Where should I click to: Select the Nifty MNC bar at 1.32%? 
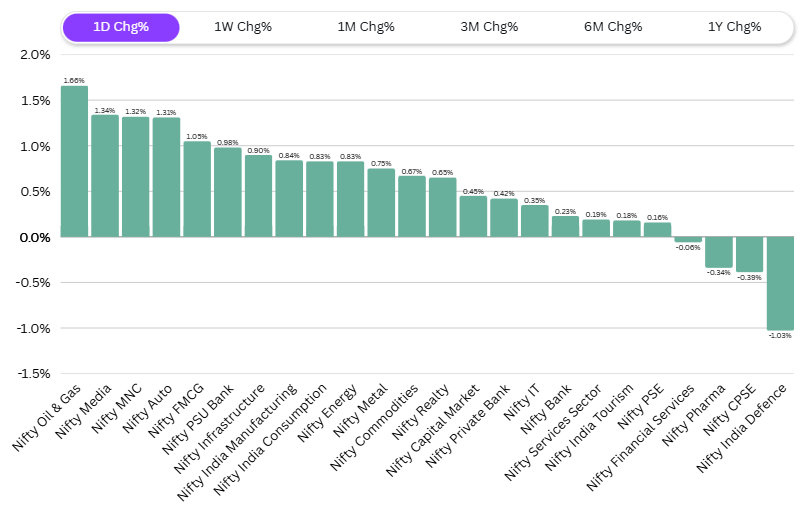pos(136,177)
